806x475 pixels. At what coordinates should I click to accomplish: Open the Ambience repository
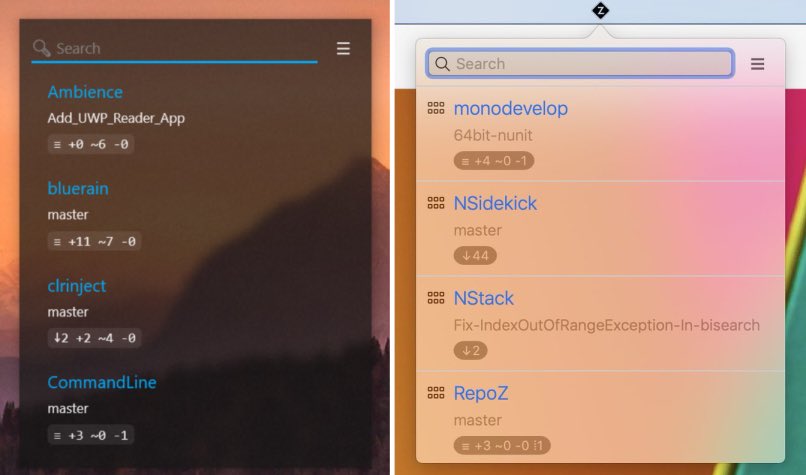[85, 92]
